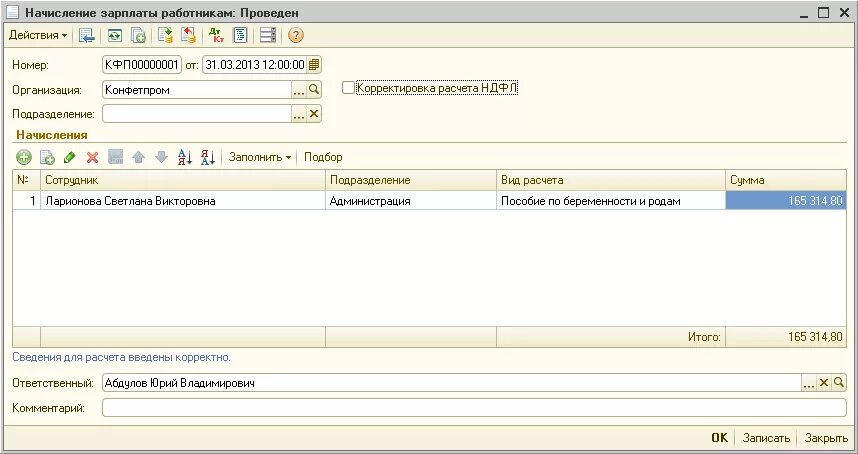This screenshot has width=858, height=454.
Task: Copy row icon in Начисления toolbar
Action: click(47, 158)
